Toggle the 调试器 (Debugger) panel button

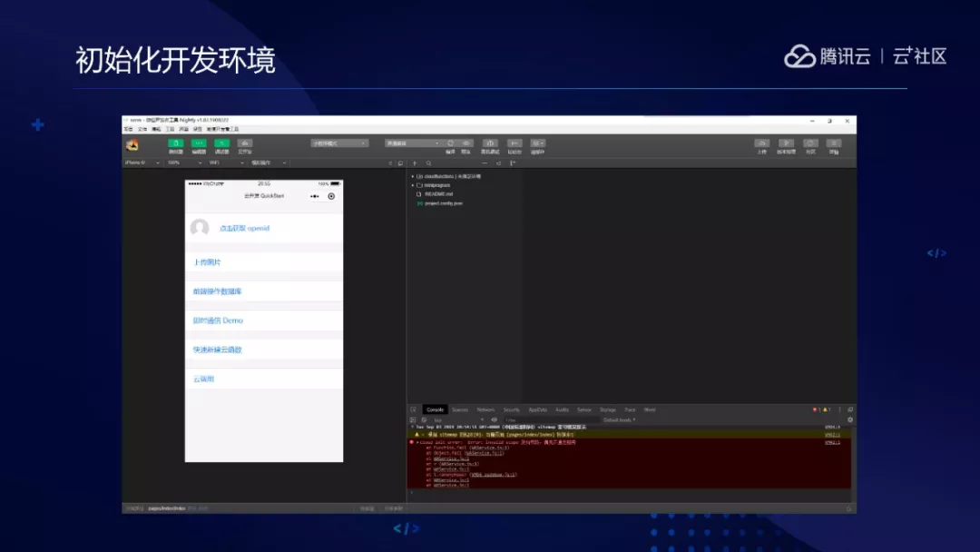point(222,143)
